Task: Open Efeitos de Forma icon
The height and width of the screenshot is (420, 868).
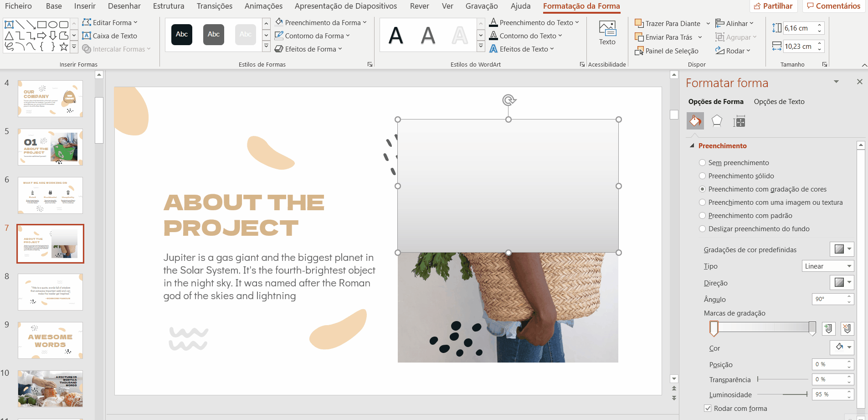Action: tap(279, 49)
